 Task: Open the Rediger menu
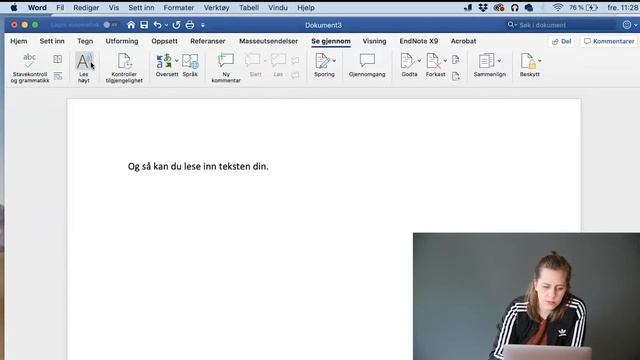86,7
